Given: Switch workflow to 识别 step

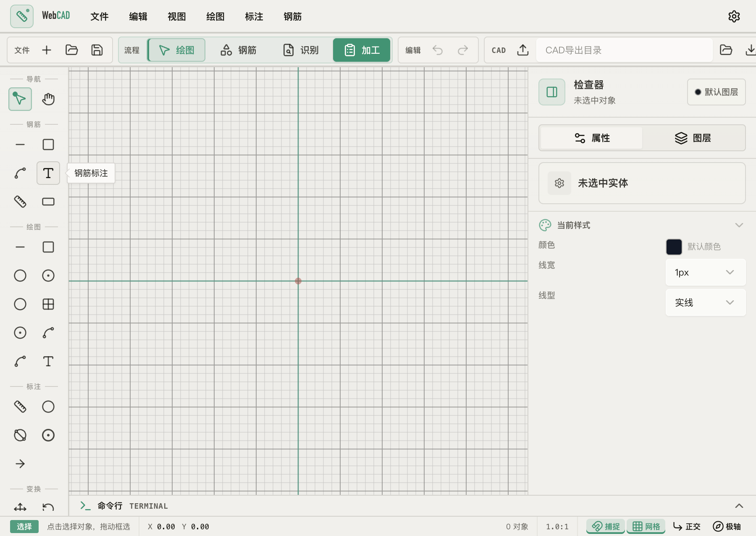Looking at the screenshot, I should click(301, 50).
